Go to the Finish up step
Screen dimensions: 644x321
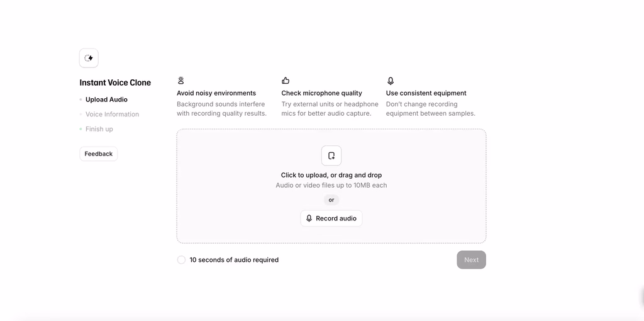99,129
